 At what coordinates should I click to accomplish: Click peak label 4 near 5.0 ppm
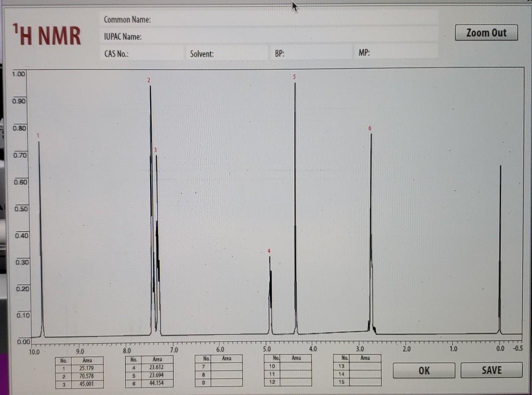[269, 250]
